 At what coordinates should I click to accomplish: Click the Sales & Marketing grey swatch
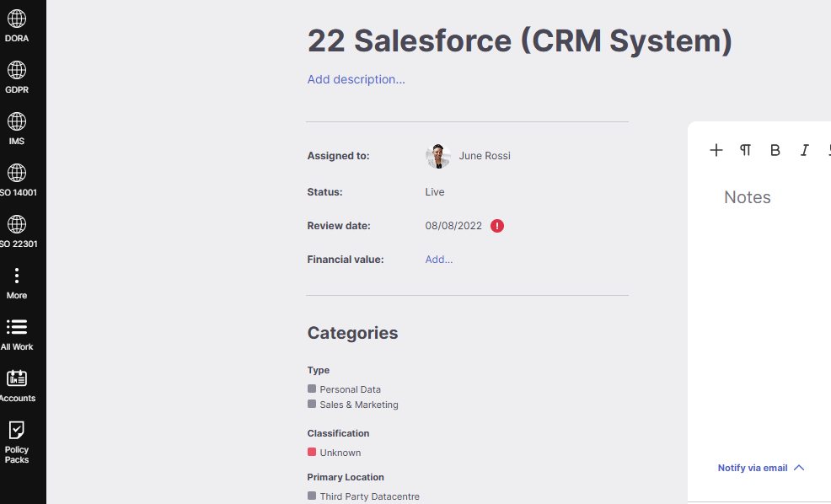point(312,404)
